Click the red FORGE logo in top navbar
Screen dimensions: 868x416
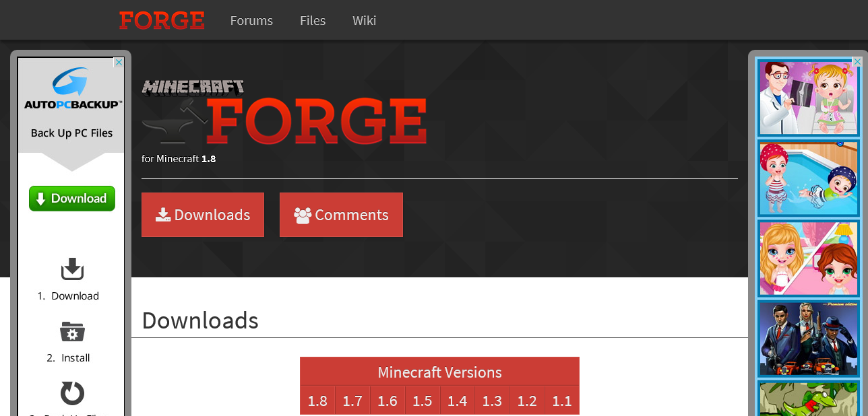coord(162,20)
